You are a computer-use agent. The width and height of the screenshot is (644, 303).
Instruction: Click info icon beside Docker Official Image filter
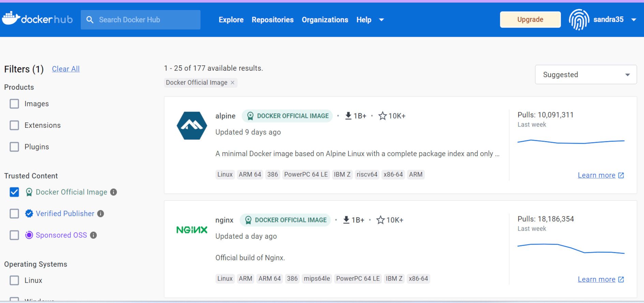tap(114, 192)
